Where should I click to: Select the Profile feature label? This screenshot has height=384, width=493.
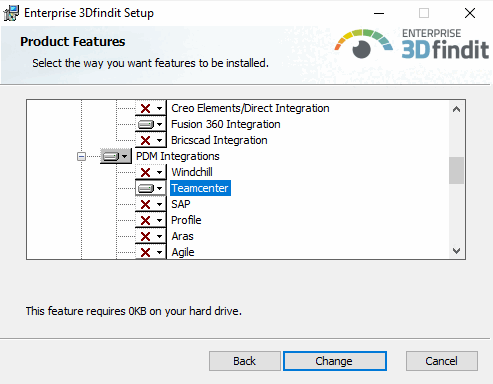[x=186, y=220]
